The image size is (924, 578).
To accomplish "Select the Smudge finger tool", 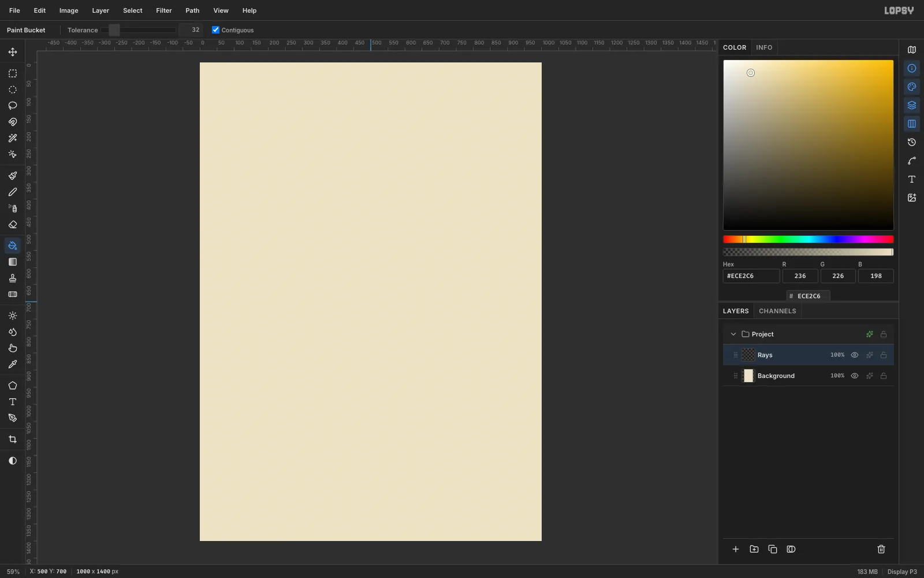I will click(x=13, y=348).
